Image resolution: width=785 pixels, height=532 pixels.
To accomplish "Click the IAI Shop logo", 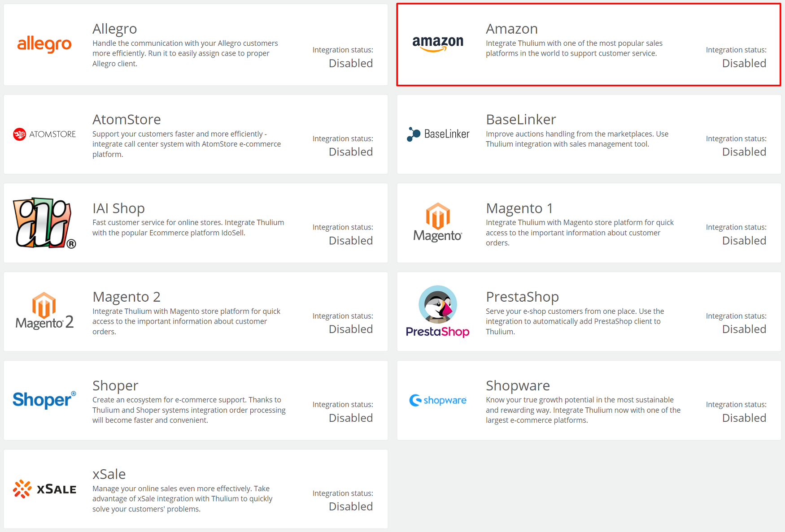I will 44,223.
